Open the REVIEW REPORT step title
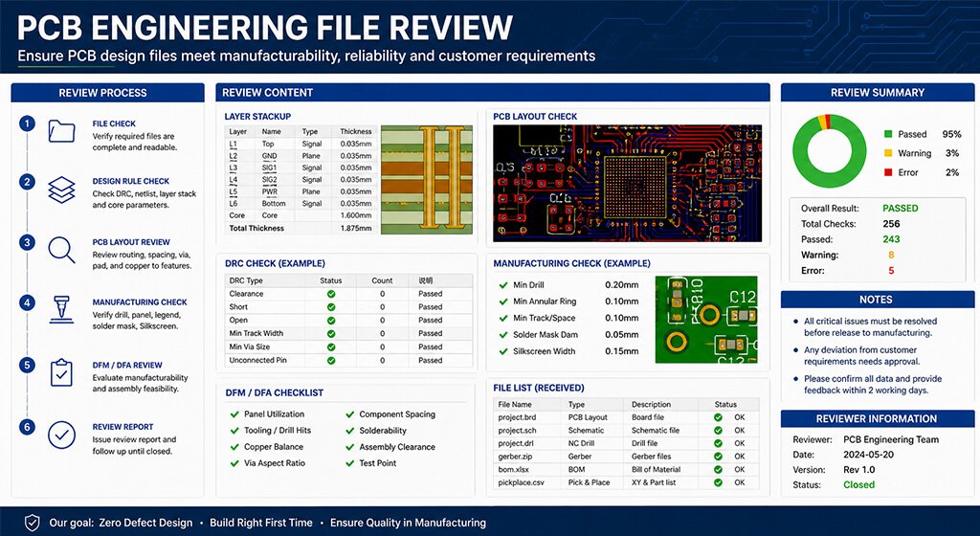Viewport: 980px width, 536px height. pos(122,427)
